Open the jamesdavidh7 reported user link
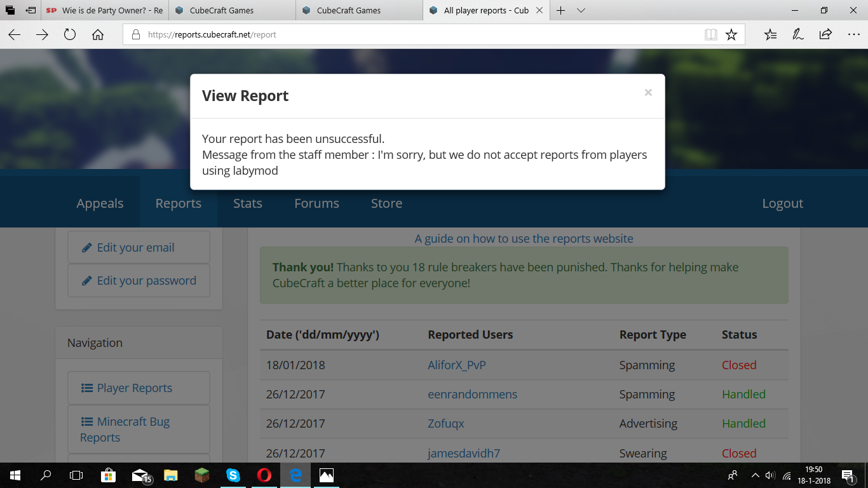Viewport: 868px width, 488px height. click(464, 454)
